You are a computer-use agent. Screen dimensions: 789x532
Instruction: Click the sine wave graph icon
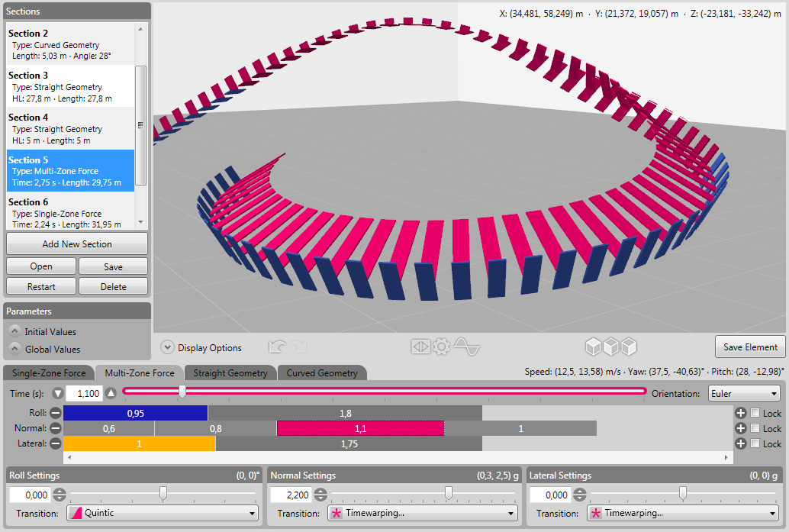466,347
